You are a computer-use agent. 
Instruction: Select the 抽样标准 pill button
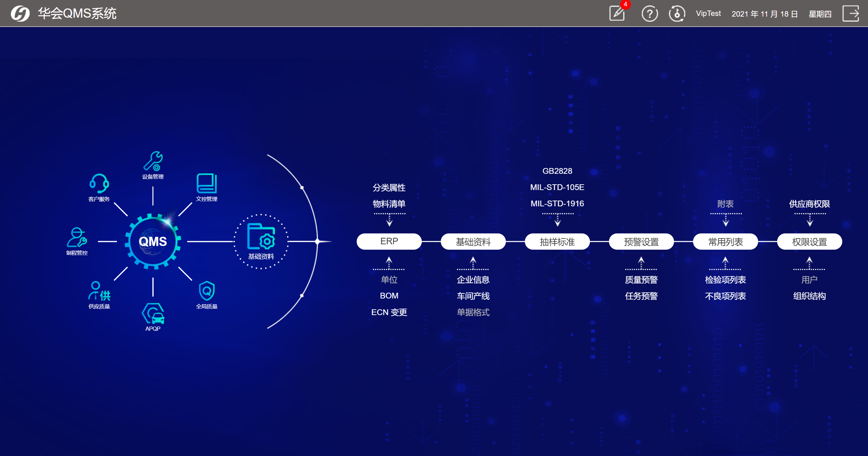pyautogui.click(x=557, y=242)
